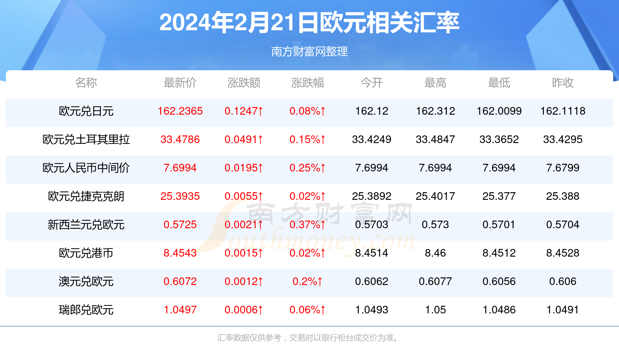Click the high value 1.05
Viewport: 619px width, 364px height.
click(435, 310)
